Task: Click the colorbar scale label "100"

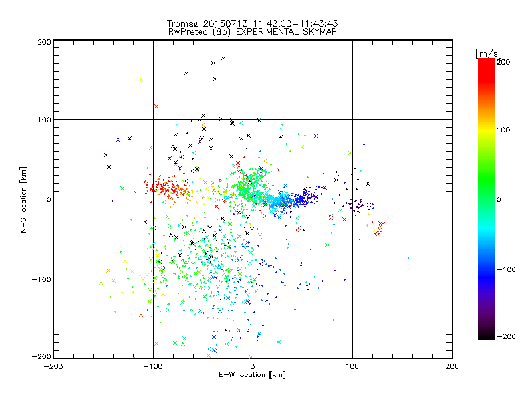Action: [x=503, y=130]
